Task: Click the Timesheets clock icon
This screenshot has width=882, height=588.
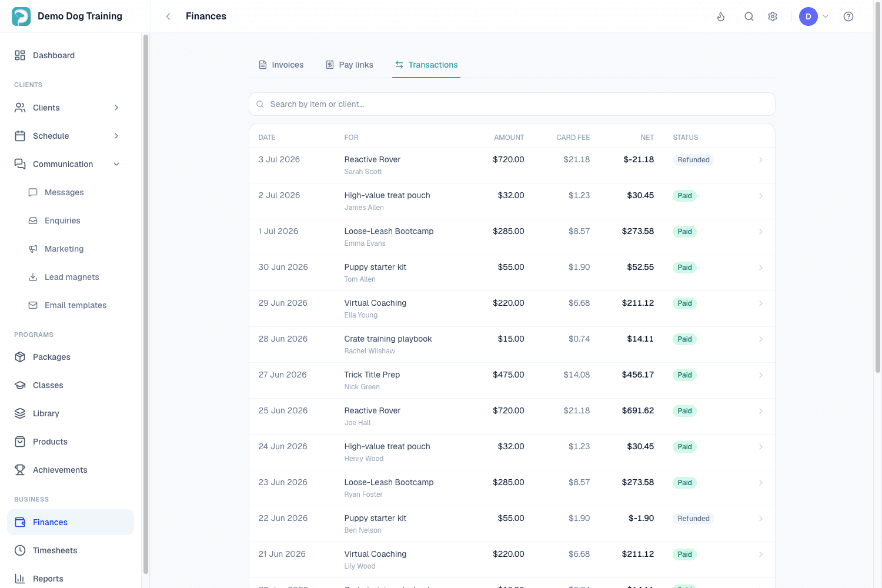Action: point(20,550)
